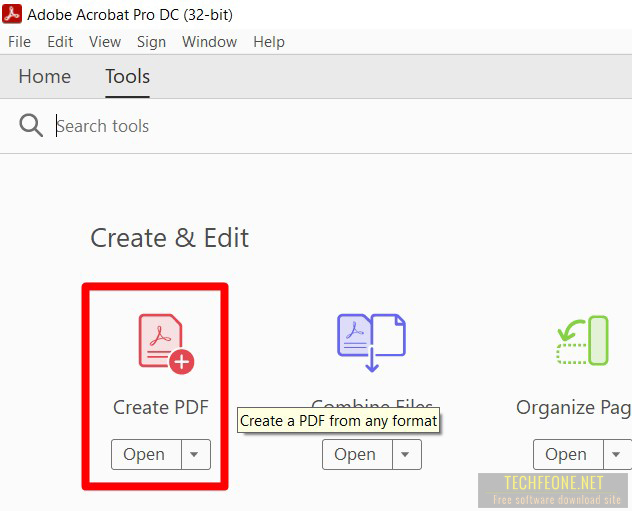Click the Create PDF tool icon
This screenshot has height=511, width=632.
coord(166,344)
